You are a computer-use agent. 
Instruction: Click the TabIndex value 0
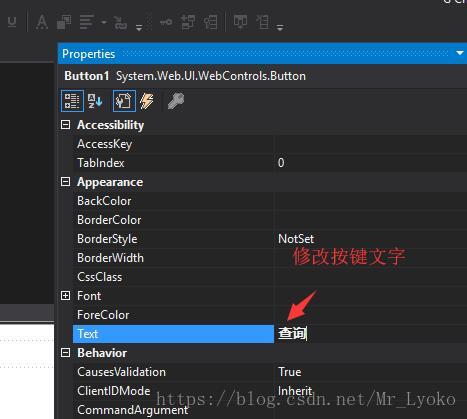(x=281, y=163)
